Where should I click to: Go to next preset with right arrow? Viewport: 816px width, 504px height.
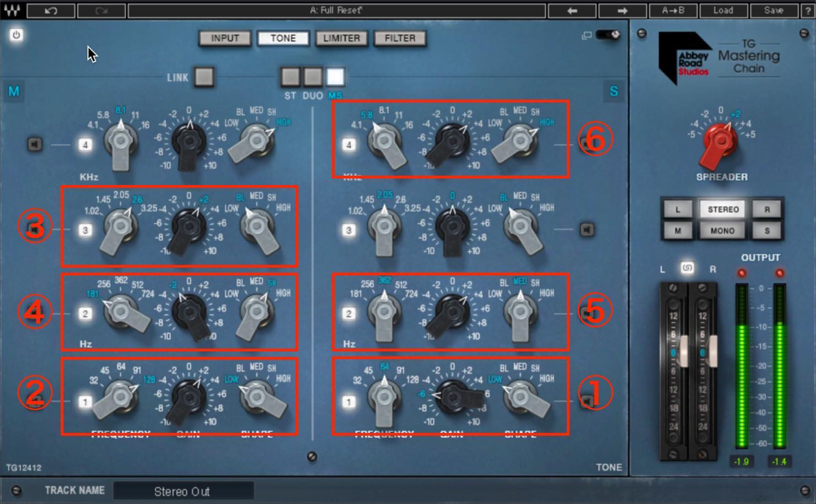[622, 10]
